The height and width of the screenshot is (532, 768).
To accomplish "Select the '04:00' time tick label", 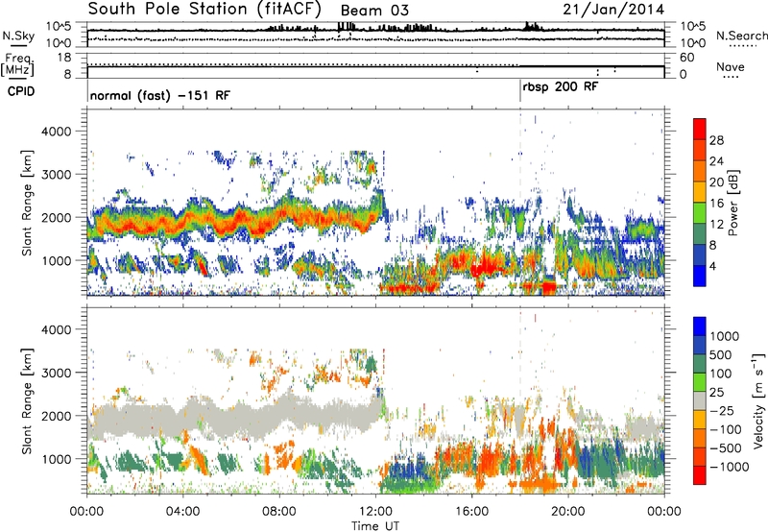I will (182, 512).
